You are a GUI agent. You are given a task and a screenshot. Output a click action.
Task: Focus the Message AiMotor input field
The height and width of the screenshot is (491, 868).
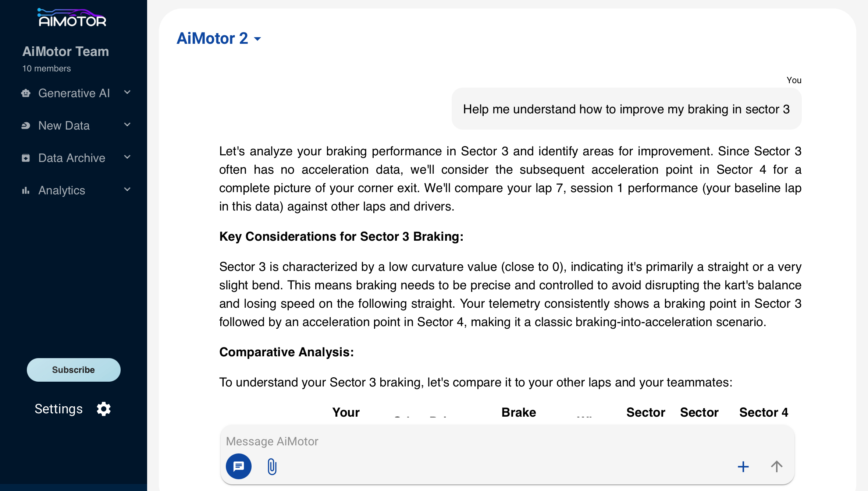(x=478, y=441)
